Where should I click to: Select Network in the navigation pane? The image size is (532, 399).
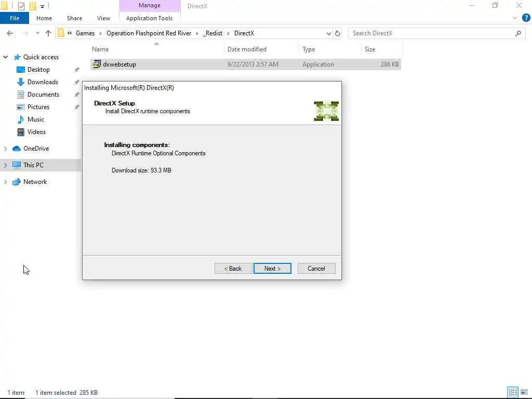click(x=35, y=182)
